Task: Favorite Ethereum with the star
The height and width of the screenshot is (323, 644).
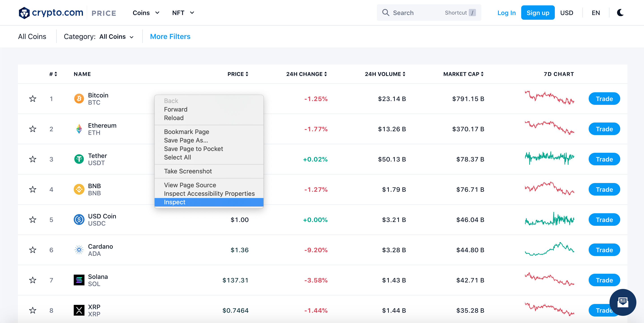Action: point(32,129)
